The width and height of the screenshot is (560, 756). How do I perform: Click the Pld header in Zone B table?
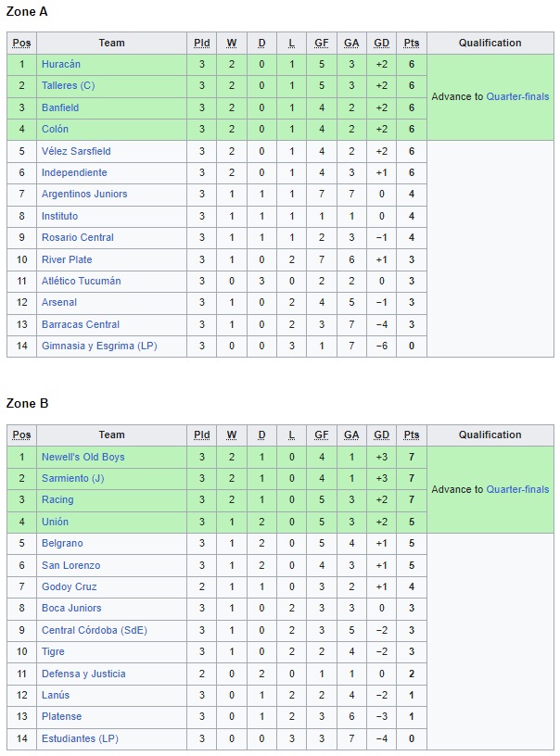[x=201, y=435]
